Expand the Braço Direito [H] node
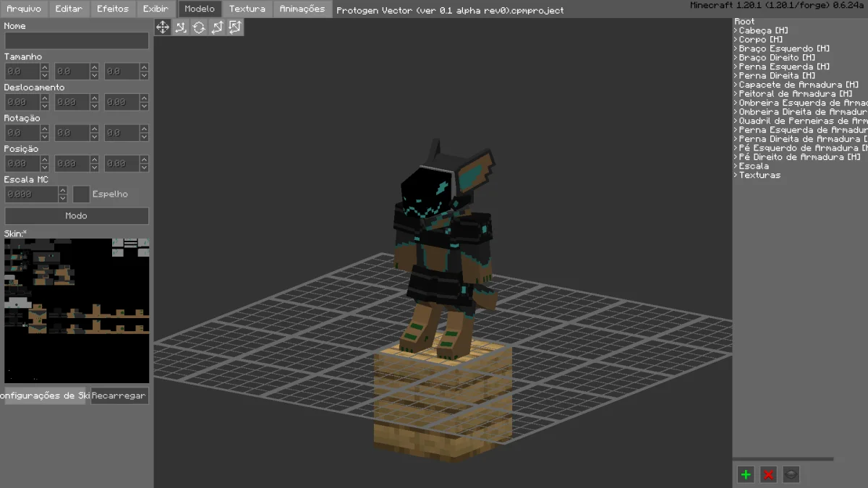Screen dimensions: 868x488 point(736,58)
